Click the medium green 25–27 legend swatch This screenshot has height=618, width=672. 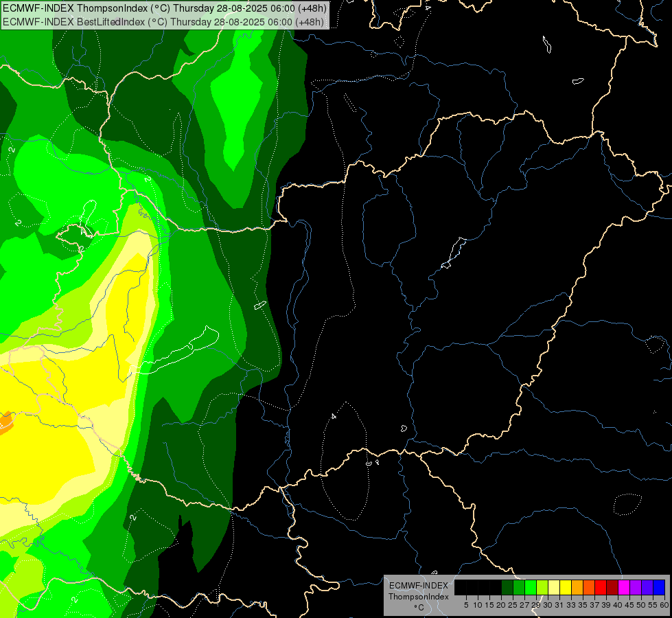[x=519, y=587]
